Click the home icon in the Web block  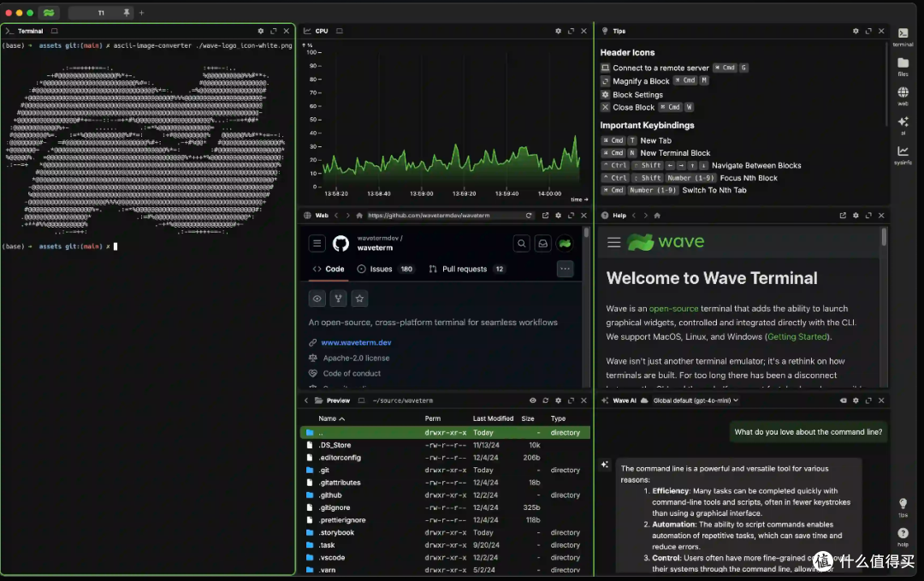click(359, 215)
